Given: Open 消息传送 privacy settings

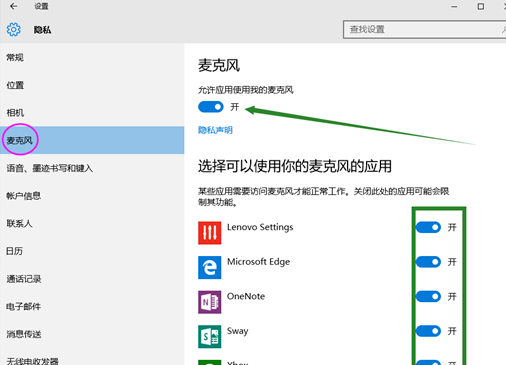Looking at the screenshot, I should point(92,334).
